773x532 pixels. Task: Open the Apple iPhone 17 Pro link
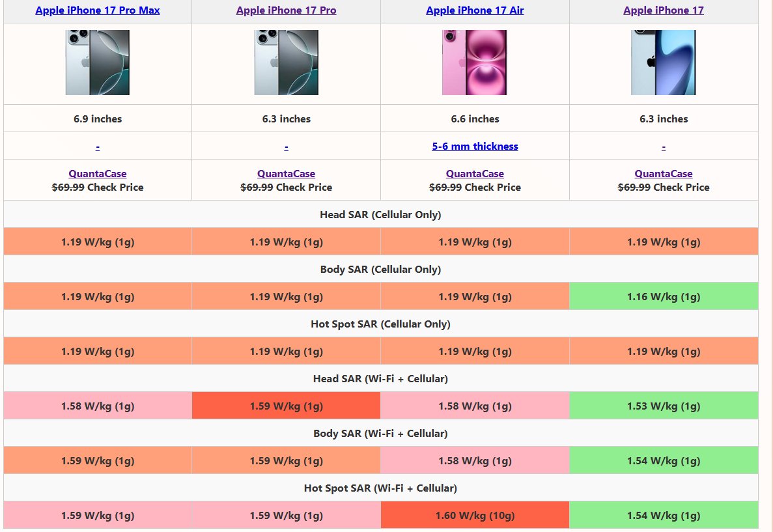pos(286,10)
